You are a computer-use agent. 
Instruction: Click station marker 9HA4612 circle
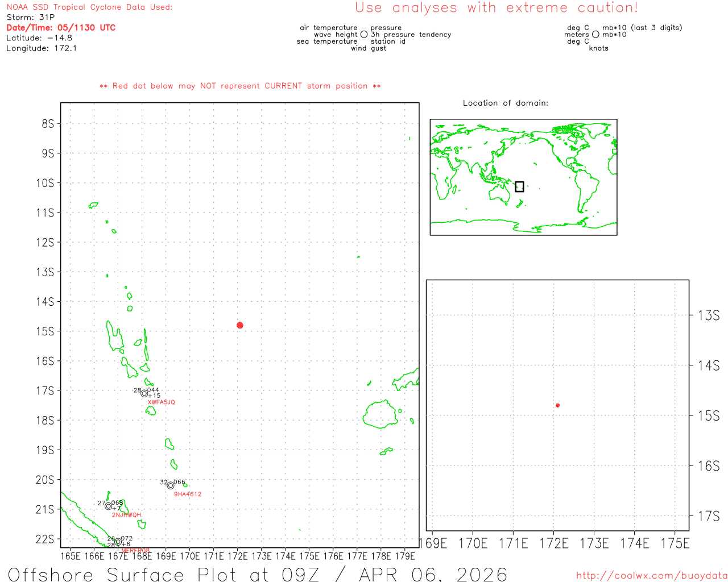pos(171,485)
